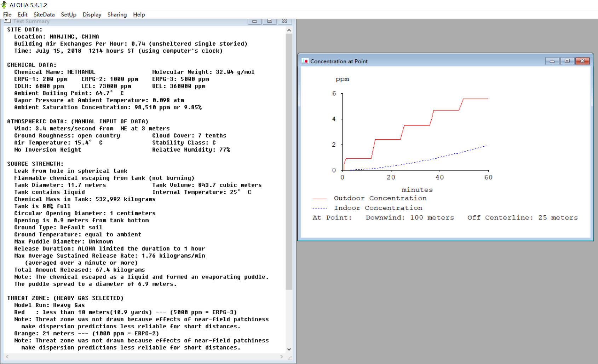This screenshot has width=598, height=364.
Task: Open the SiteData menu
Action: pos(44,14)
